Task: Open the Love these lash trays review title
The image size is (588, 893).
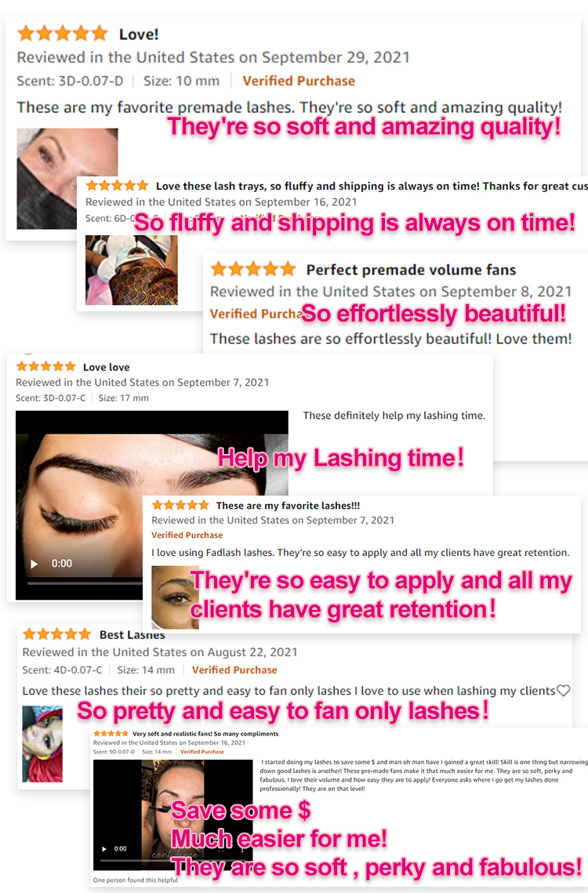Action: click(x=372, y=187)
